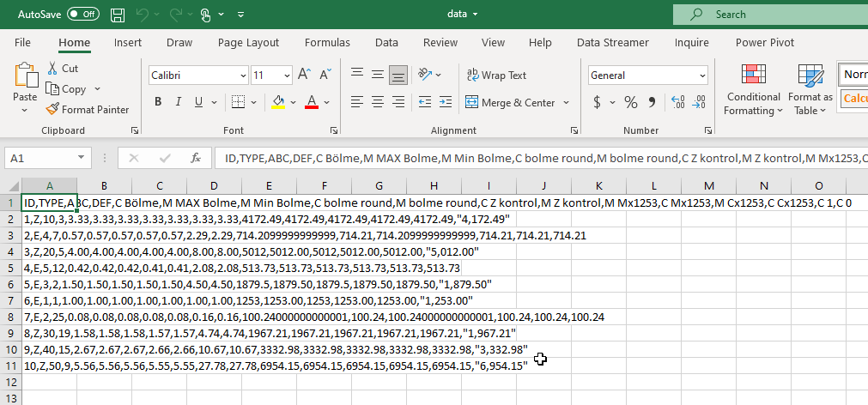Image resolution: width=868 pixels, height=405 pixels.
Task: Select row header 8
Action: pyautogui.click(x=10, y=317)
